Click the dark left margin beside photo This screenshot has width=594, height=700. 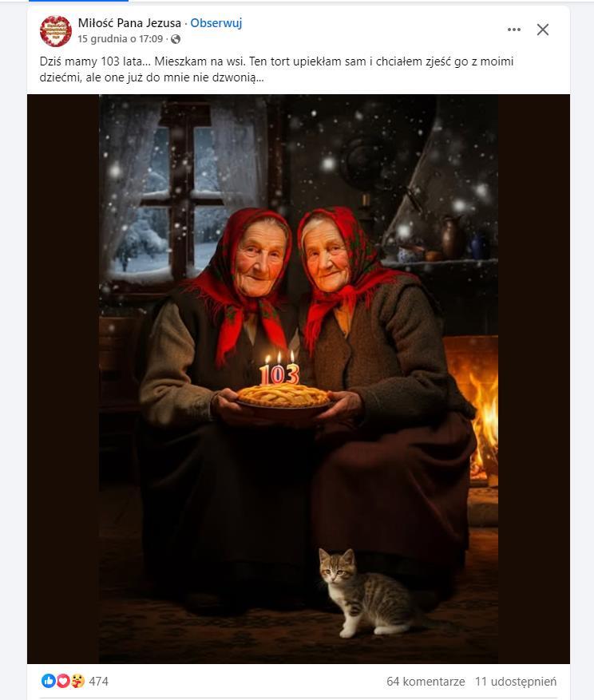[x=63, y=378]
